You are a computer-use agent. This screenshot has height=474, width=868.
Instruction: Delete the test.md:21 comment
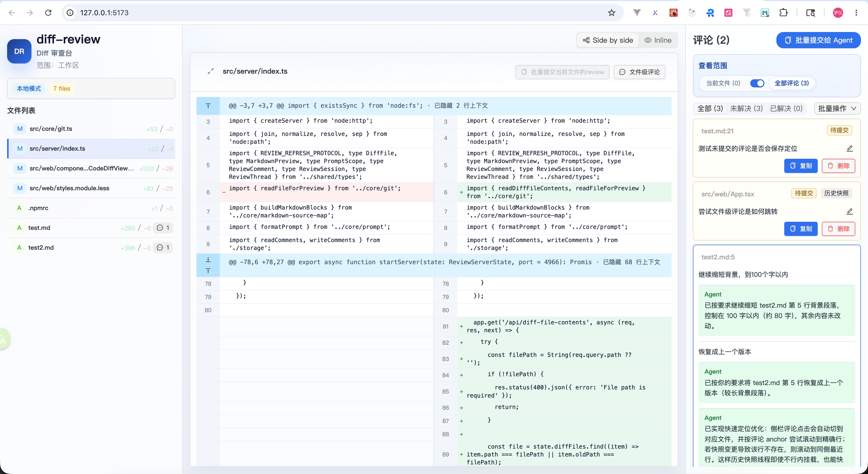[x=838, y=166]
